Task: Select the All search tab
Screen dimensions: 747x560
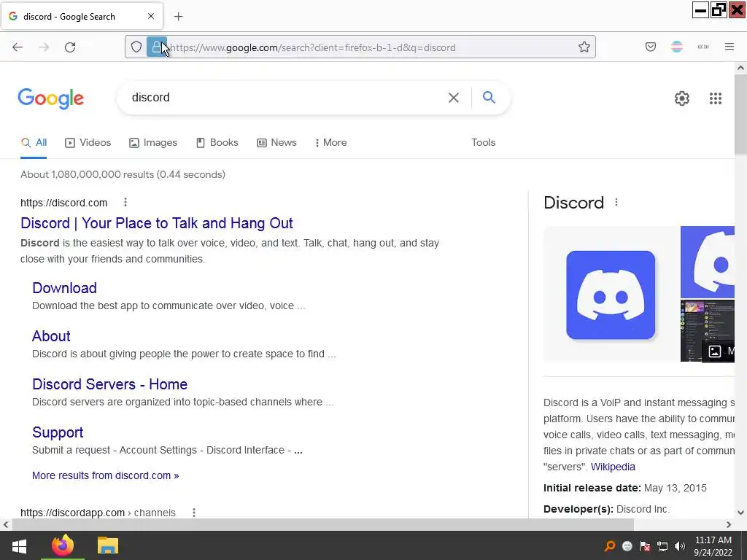Action: [34, 142]
